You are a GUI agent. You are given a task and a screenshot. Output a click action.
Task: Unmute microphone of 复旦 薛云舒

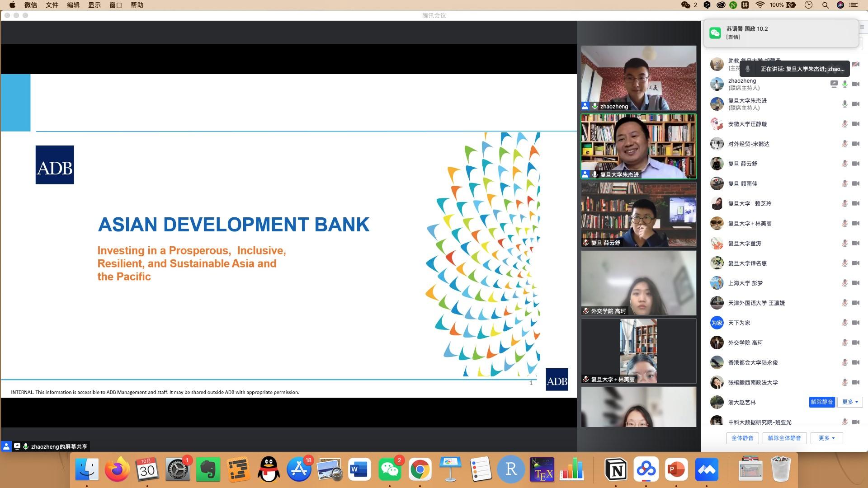pyautogui.click(x=844, y=164)
